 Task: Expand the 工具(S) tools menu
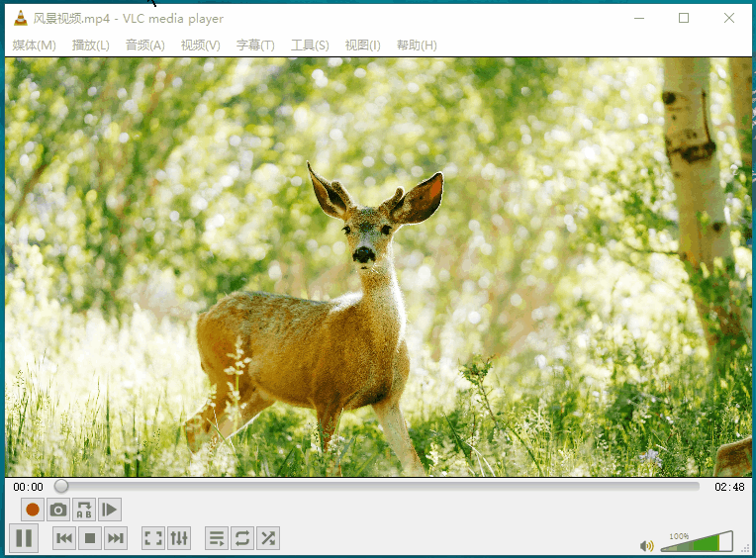coord(310,46)
